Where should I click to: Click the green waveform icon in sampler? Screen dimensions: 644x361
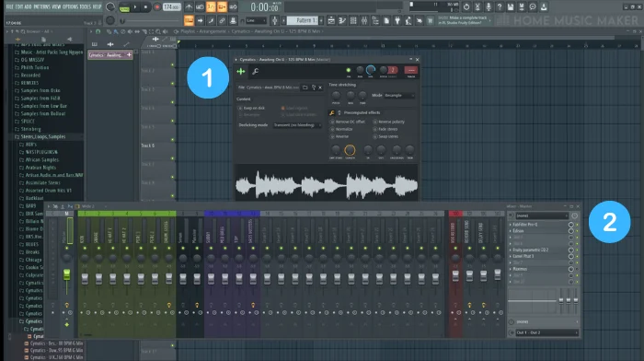[241, 72]
